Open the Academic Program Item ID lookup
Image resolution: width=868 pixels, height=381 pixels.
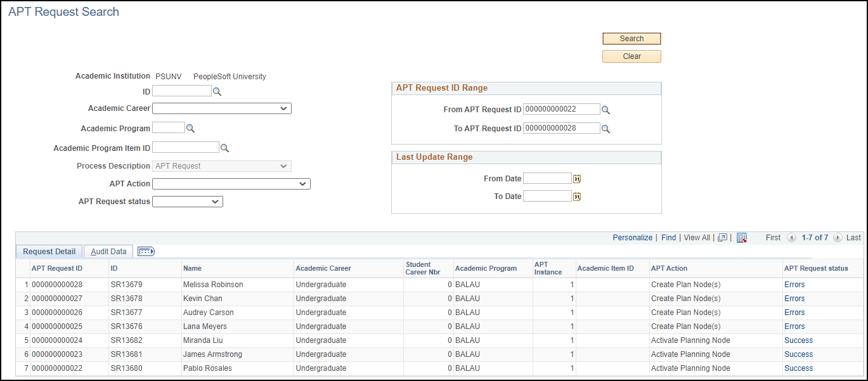click(x=224, y=148)
